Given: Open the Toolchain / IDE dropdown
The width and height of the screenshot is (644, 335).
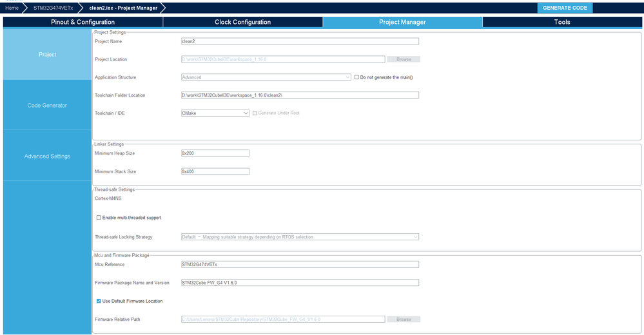Looking at the screenshot, I should pyautogui.click(x=215, y=113).
